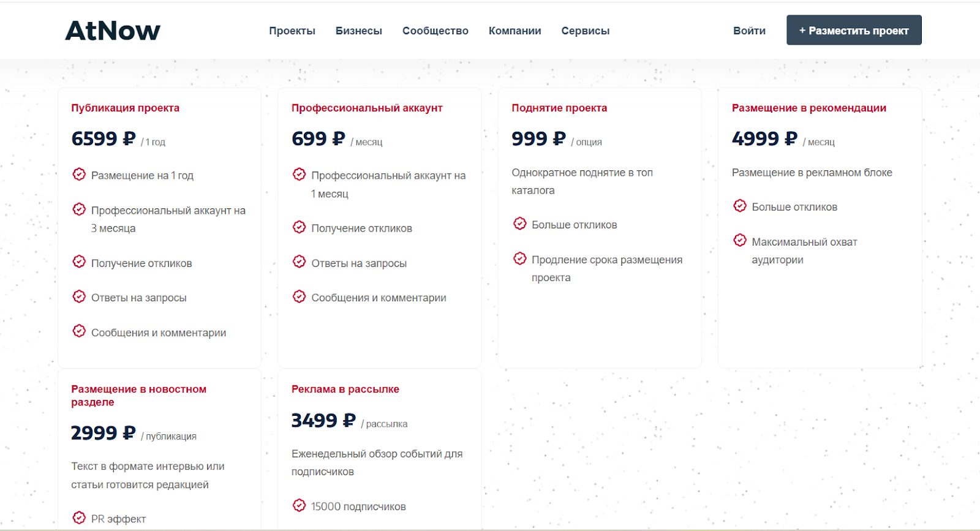The height and width of the screenshot is (531, 980).
Task: Open the "Проекты" menu item
Action: (x=292, y=31)
